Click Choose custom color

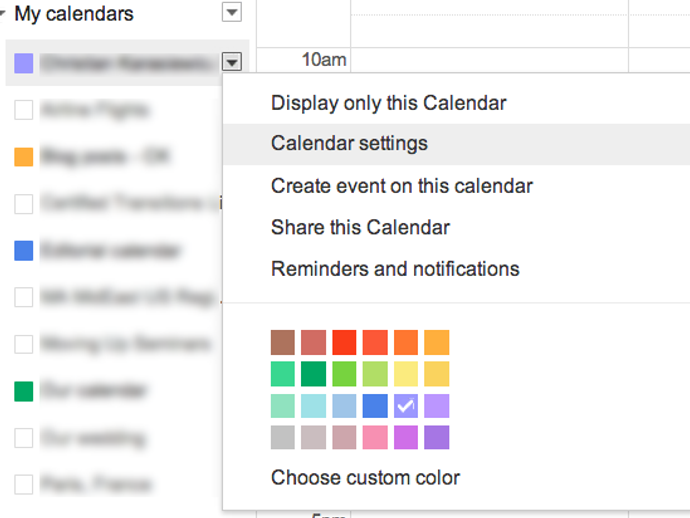pyautogui.click(x=365, y=478)
